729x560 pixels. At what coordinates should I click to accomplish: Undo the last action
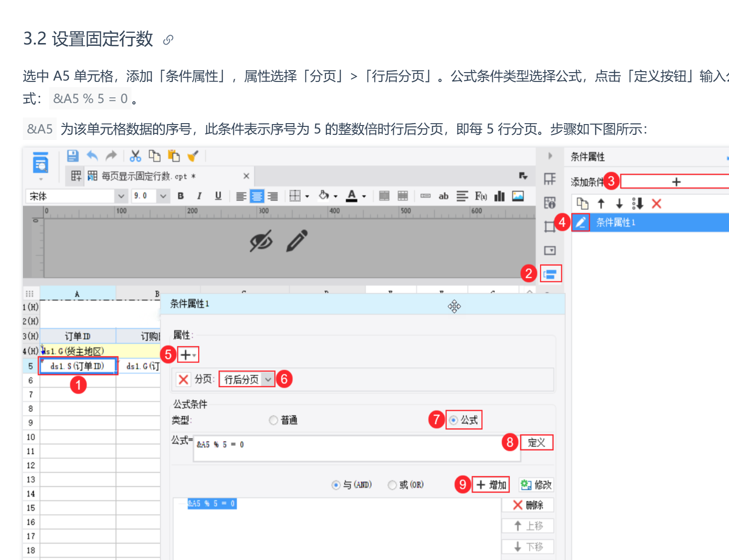tap(92, 156)
